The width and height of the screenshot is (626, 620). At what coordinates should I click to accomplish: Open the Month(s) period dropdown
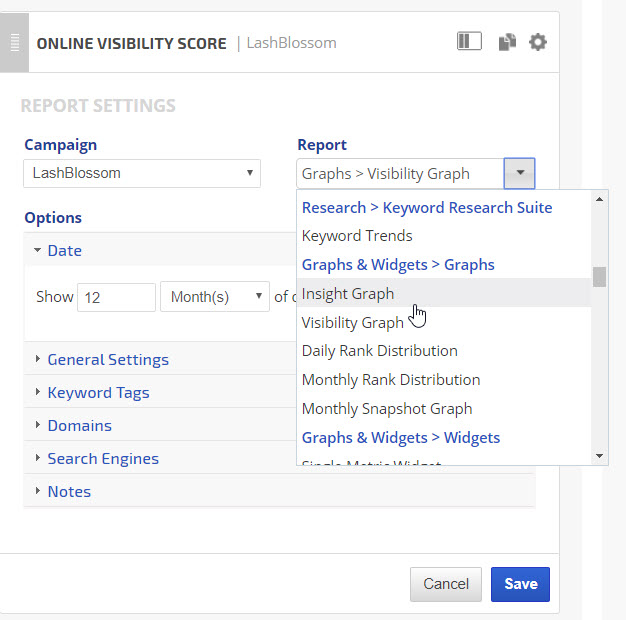coord(214,297)
